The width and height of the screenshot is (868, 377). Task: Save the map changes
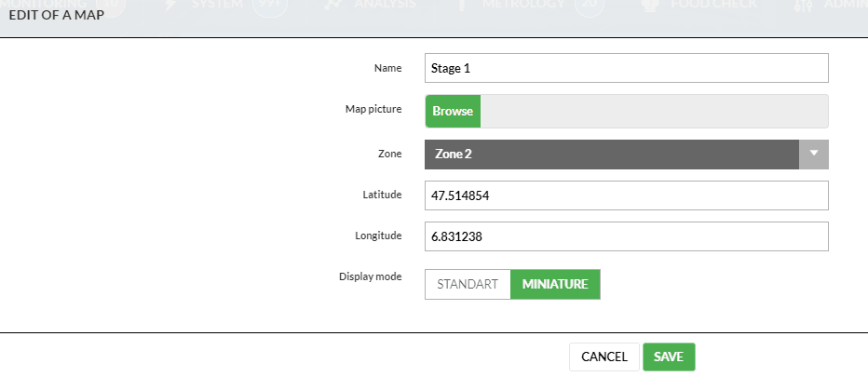coord(669,357)
